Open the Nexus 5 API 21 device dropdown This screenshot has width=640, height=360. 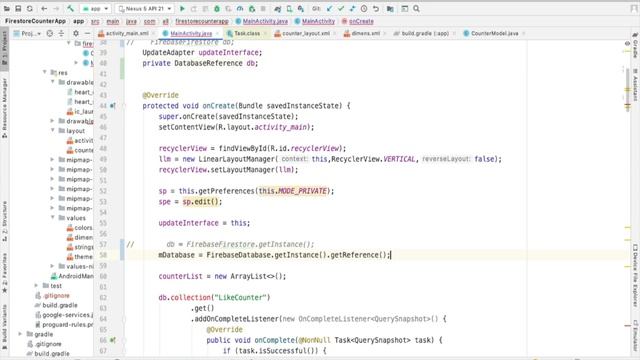(x=145, y=9)
